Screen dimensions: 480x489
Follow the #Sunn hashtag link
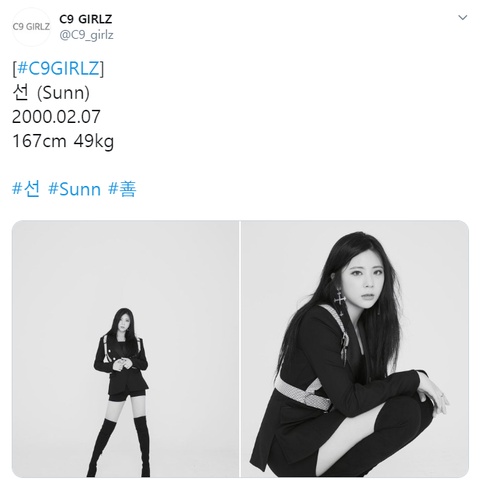point(74,189)
